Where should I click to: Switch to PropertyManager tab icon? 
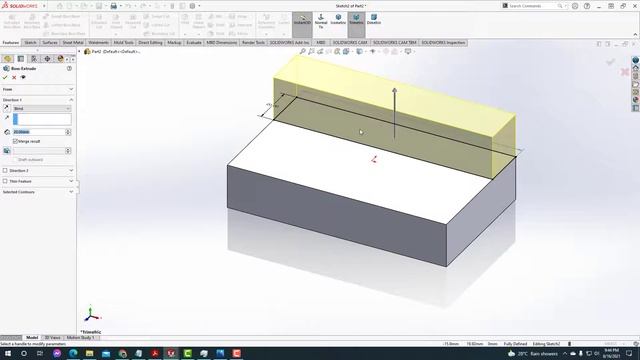click(21, 59)
